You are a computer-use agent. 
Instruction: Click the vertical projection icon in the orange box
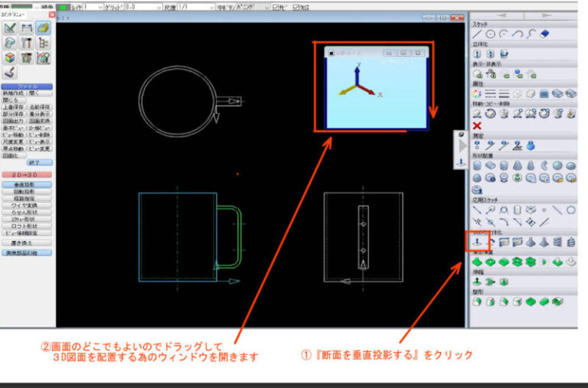[x=477, y=242]
